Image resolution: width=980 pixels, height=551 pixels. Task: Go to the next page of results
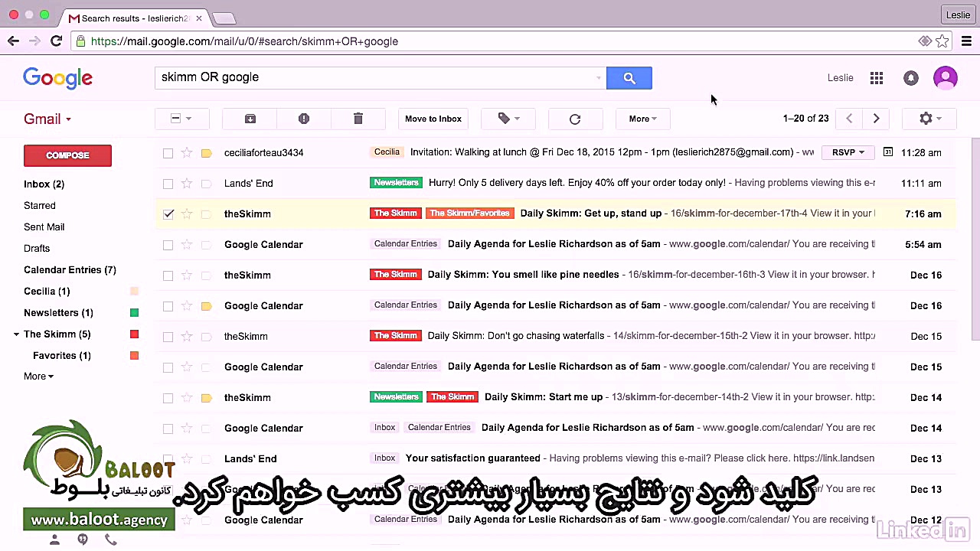[x=876, y=119]
